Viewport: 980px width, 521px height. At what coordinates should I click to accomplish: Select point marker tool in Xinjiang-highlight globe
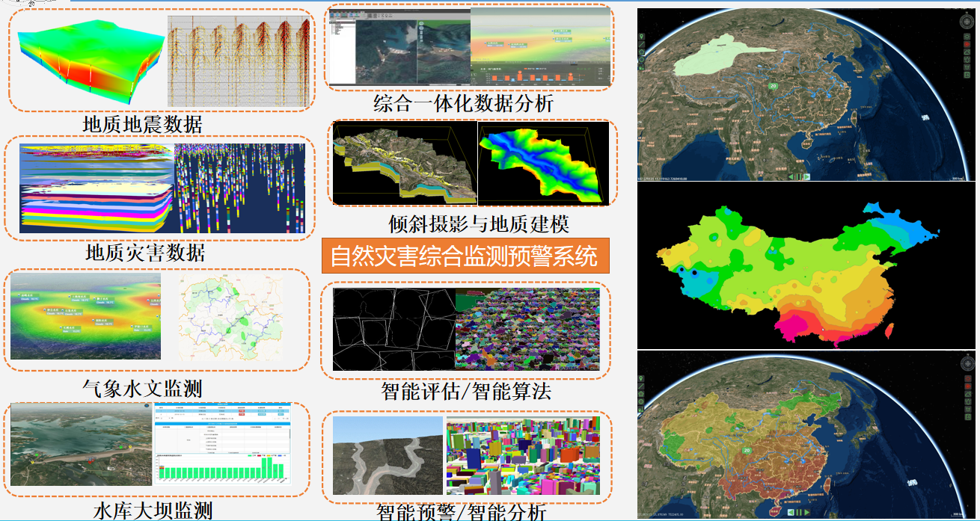(641, 37)
